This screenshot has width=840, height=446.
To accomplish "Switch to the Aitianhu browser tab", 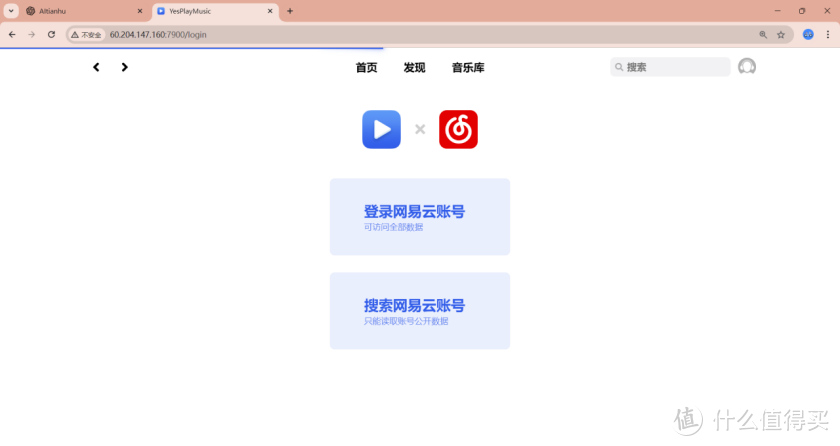I will point(80,11).
